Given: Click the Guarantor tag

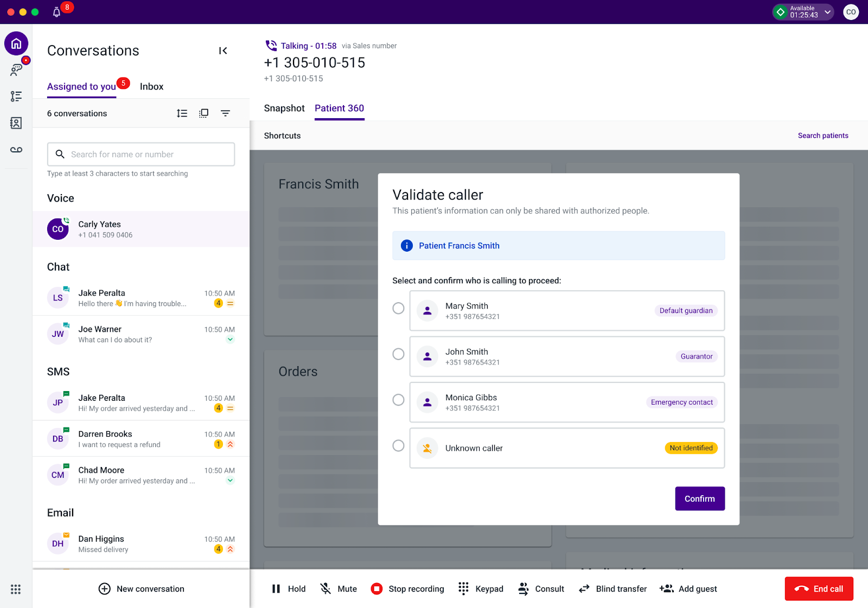Looking at the screenshot, I should point(697,356).
